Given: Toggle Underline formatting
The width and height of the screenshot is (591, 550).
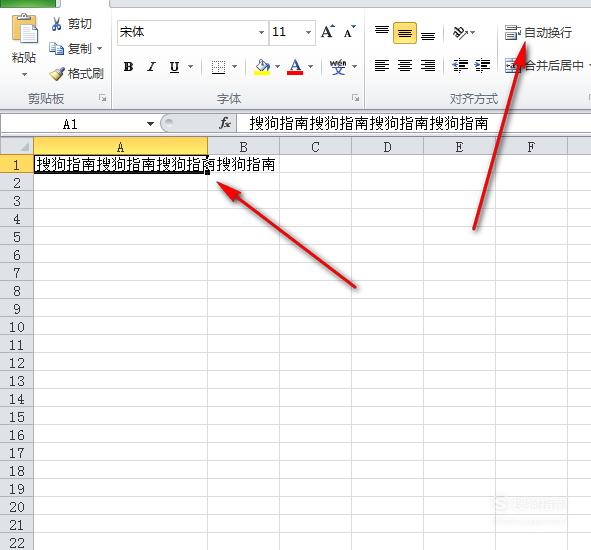Looking at the screenshot, I should point(174,67).
